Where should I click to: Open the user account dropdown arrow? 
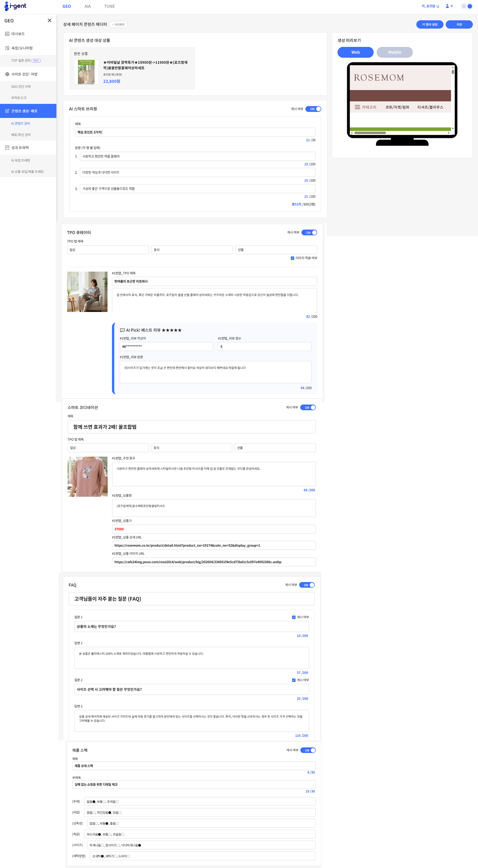[452, 6]
